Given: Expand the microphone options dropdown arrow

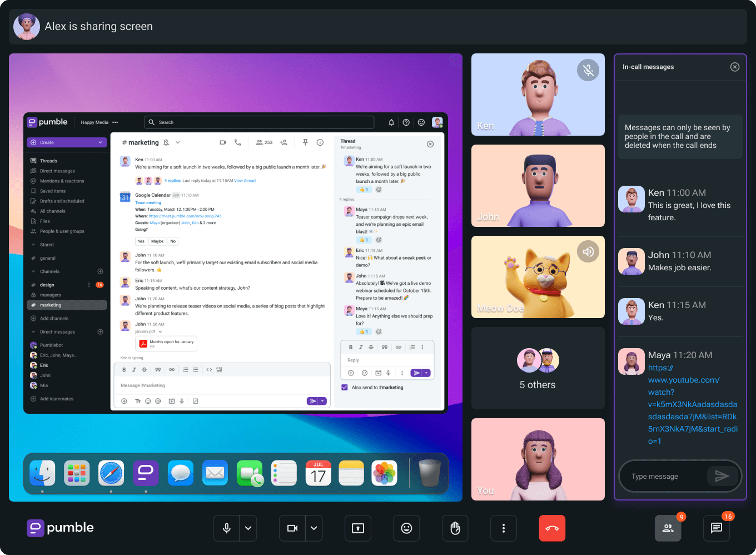Looking at the screenshot, I should [x=248, y=528].
